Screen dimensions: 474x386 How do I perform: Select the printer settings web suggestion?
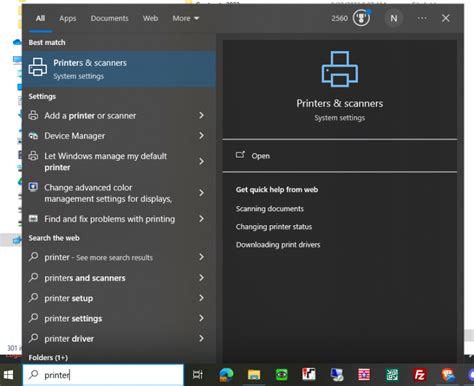(x=73, y=319)
